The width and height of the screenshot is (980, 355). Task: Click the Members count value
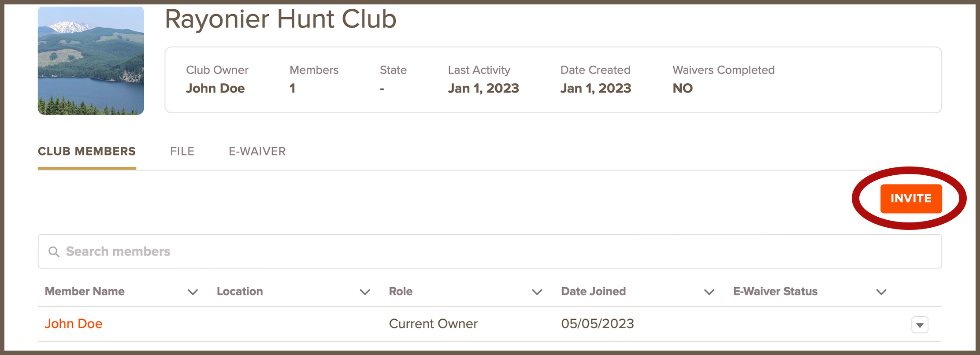293,88
